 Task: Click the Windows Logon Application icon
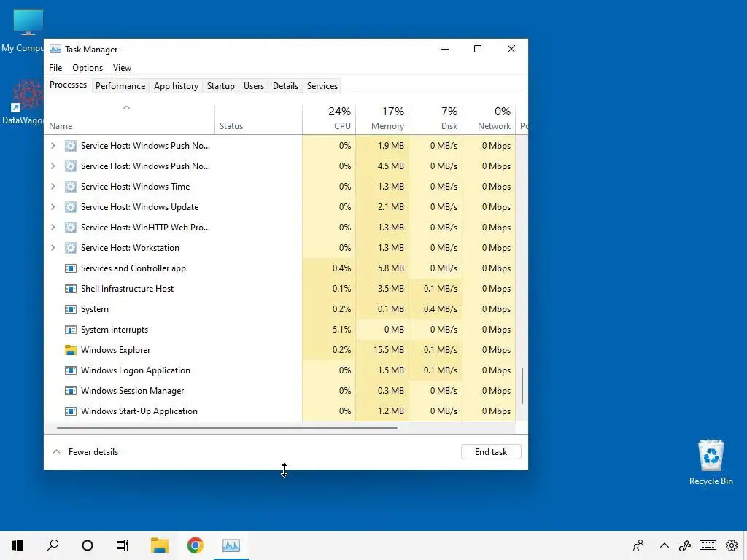[71, 370]
